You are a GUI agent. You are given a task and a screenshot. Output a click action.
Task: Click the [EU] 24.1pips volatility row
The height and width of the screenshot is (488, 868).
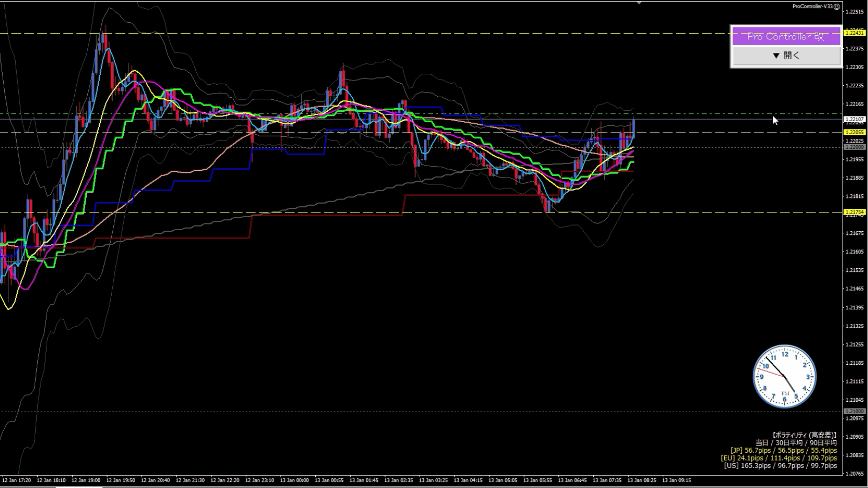click(779, 458)
